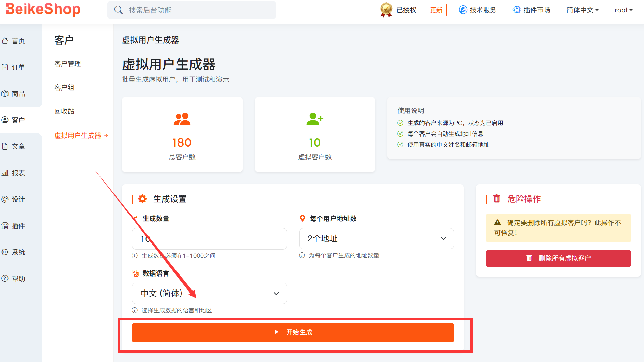Screen dimensions: 644x362
Task: Open the 插件市场 puzzle icon
Action: point(517,10)
